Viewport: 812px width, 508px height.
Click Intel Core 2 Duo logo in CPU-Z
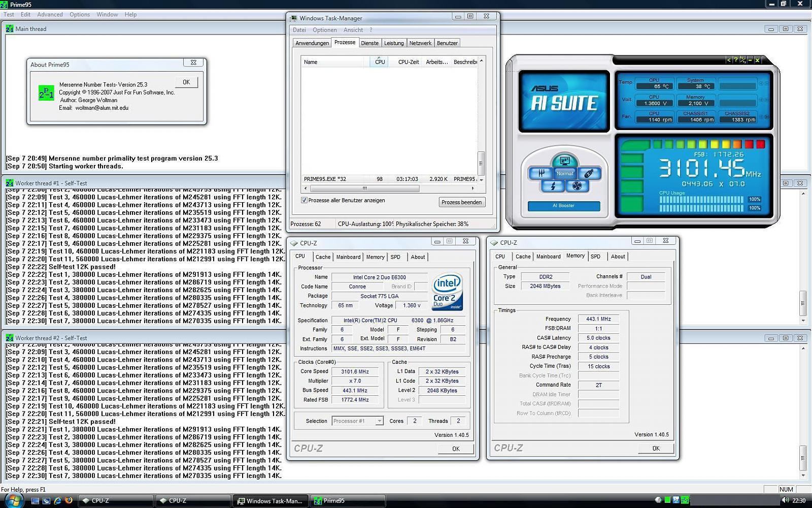point(447,292)
